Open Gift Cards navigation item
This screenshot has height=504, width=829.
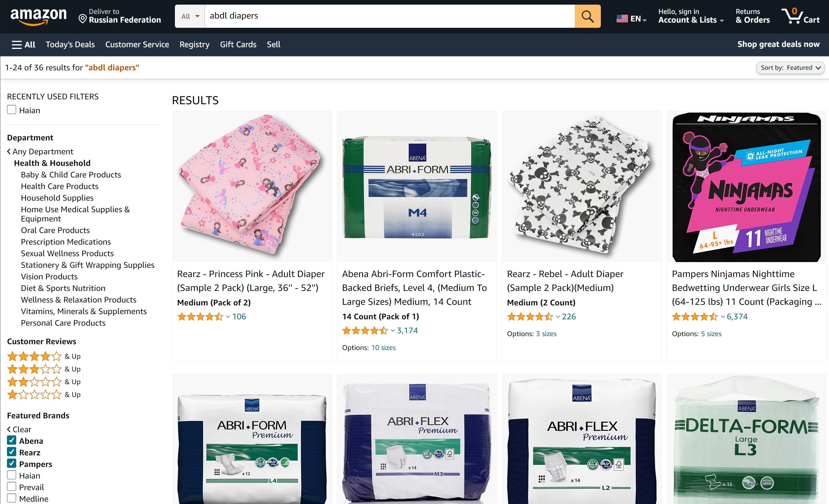pos(238,44)
